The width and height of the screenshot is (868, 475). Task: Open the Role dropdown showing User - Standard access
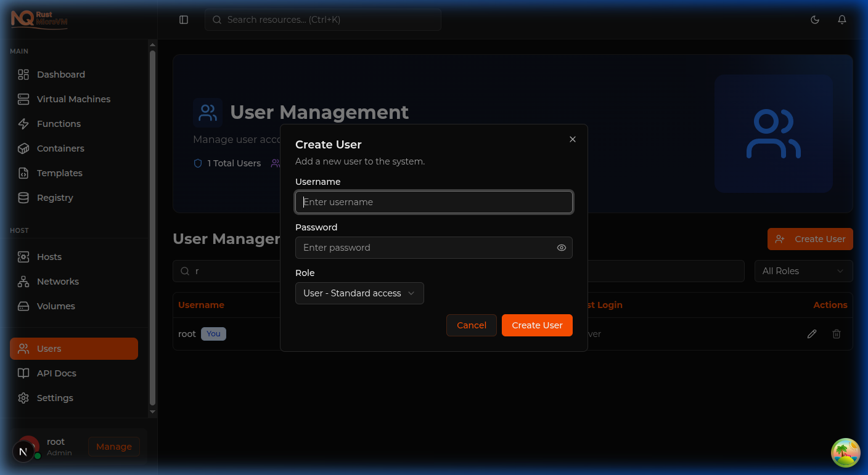(x=359, y=293)
